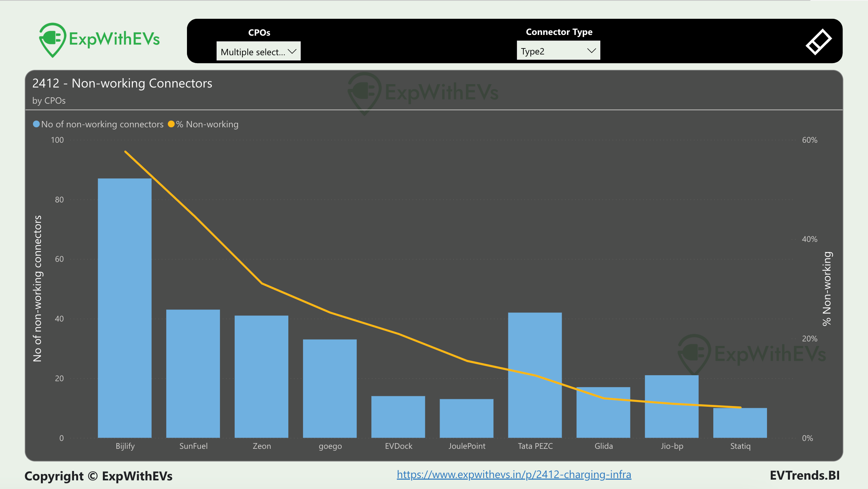Screen dimensions: 868x489
Task: Click the SunFuel axis label
Action: point(193,446)
